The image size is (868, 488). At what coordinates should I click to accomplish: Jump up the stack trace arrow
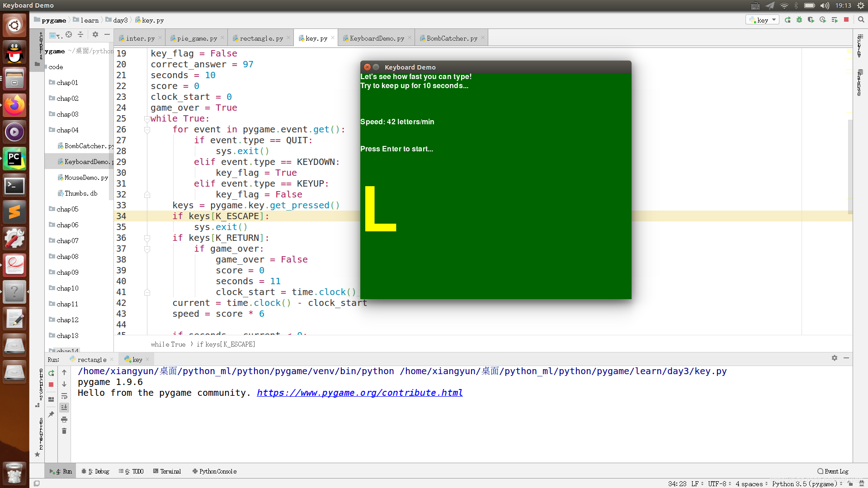point(64,372)
